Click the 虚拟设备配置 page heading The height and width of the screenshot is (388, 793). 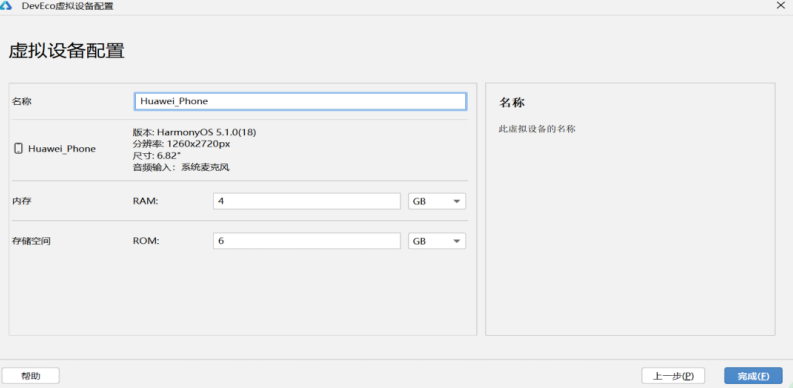click(x=66, y=51)
